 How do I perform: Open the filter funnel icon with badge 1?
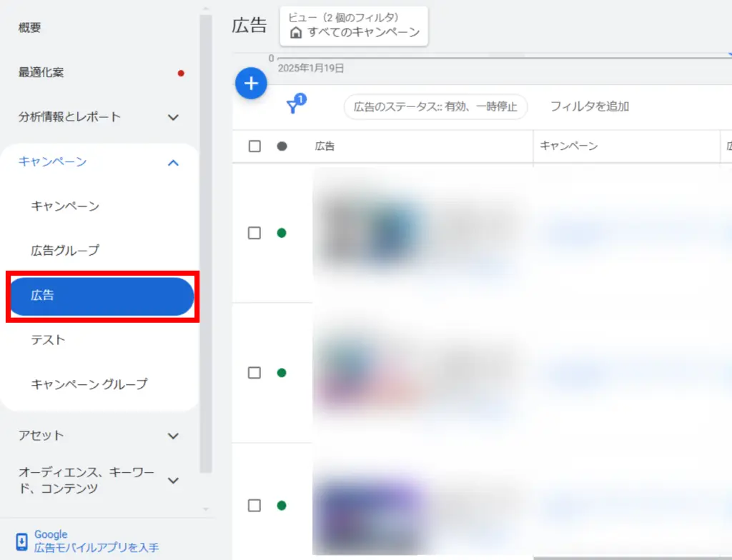(x=293, y=106)
